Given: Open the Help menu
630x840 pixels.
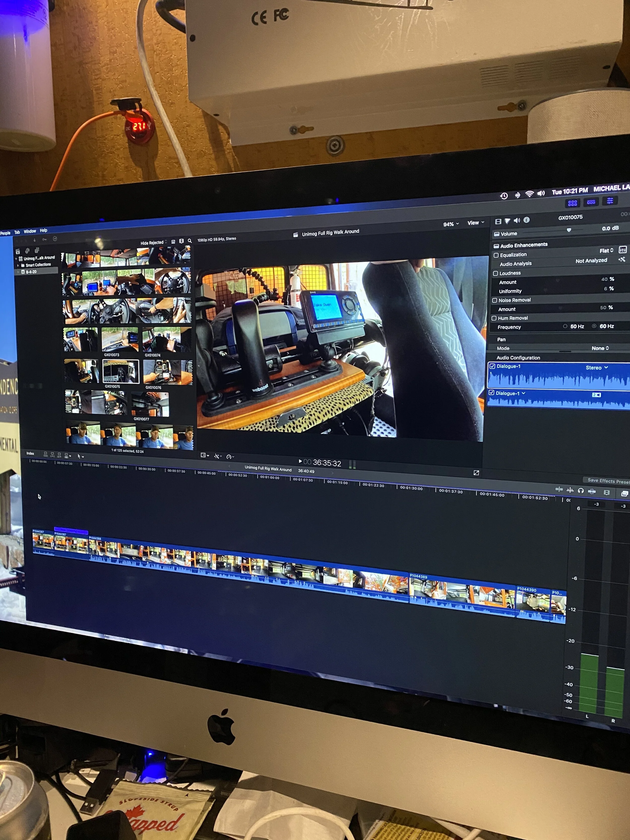Looking at the screenshot, I should [x=44, y=231].
